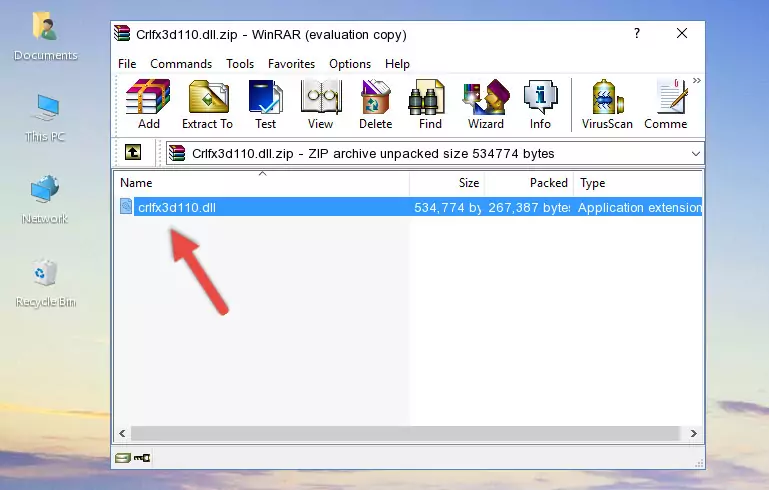
Task: Click the key password icon in status bar
Action: [142, 458]
